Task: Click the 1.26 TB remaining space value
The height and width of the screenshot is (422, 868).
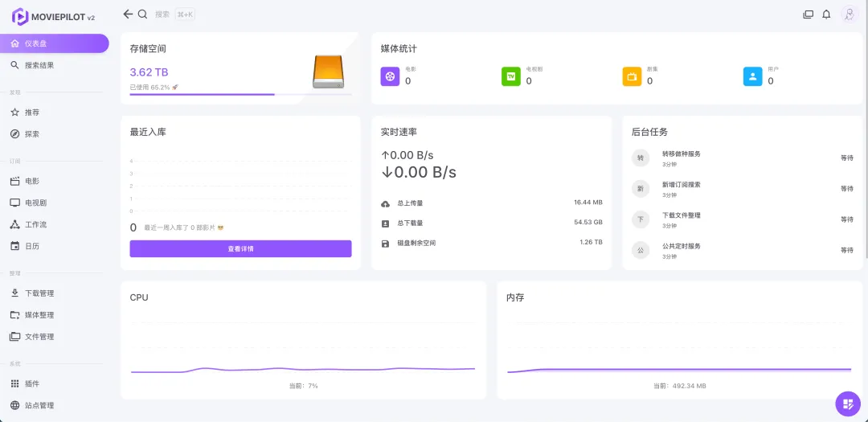Action: 591,243
